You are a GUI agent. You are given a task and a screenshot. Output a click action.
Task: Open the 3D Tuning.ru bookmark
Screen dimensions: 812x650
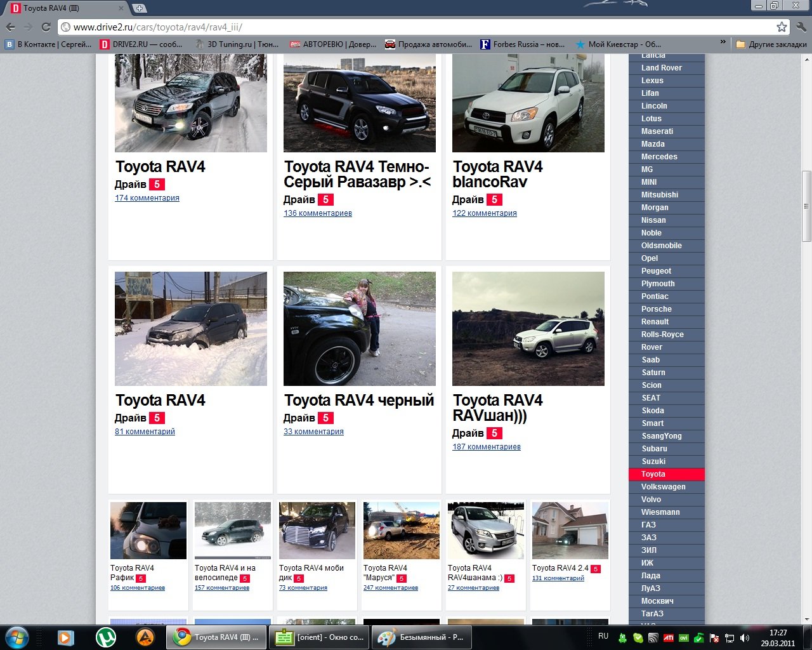click(x=237, y=44)
